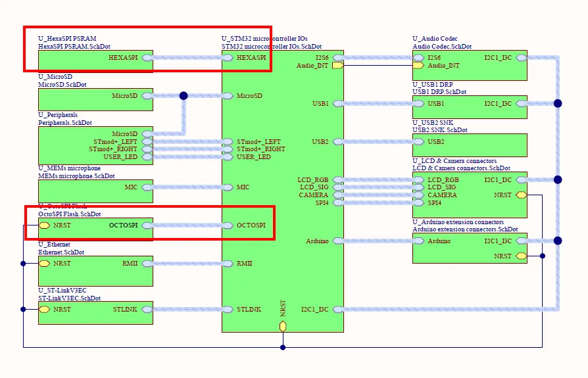
Task: Pick USER_LED port arrow on Peripherals sheet
Action: coord(147,156)
